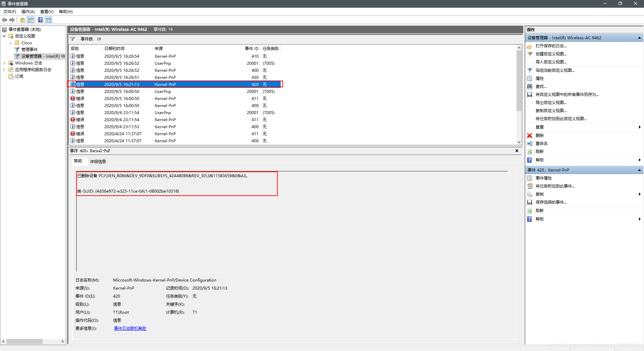The image size is (644, 351).
Task: Click the up-one-level folder toolbar icon
Action: 22,20
